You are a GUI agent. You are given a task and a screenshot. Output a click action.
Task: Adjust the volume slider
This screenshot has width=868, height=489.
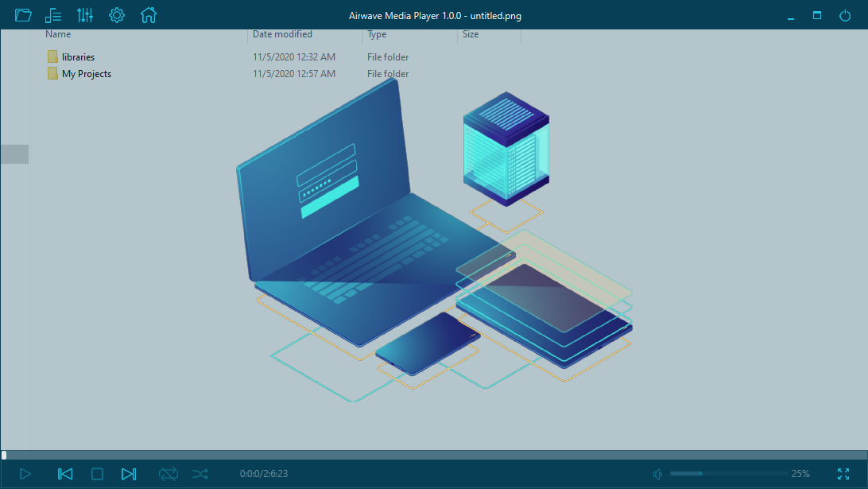(x=729, y=473)
